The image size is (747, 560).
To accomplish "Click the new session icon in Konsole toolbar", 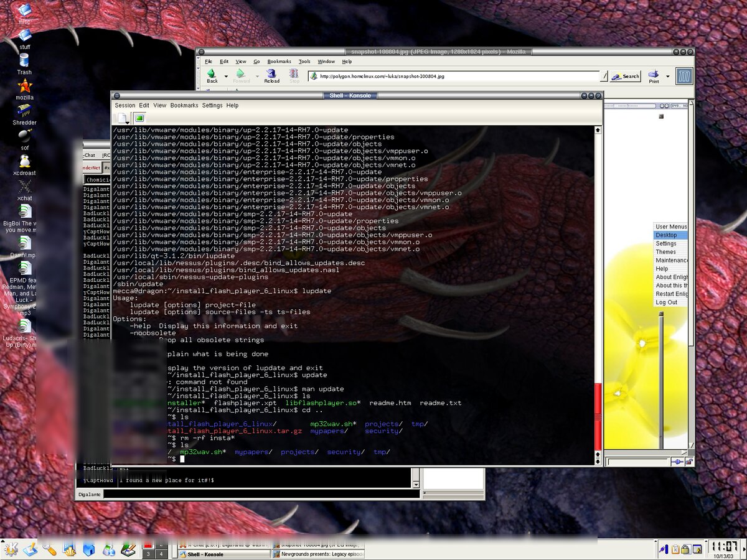I will coord(123,118).
